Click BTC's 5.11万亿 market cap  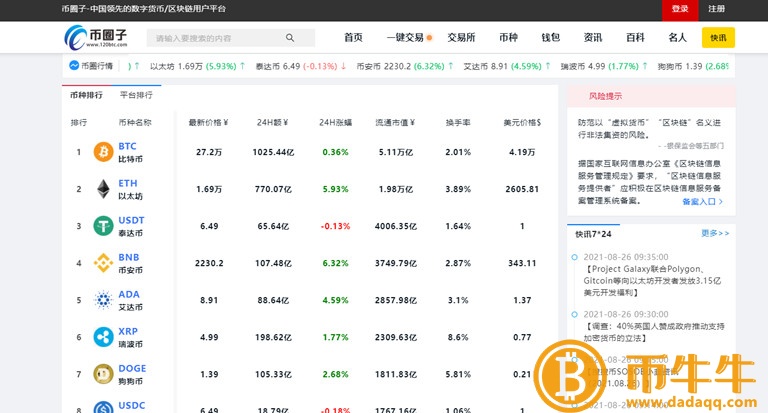(x=396, y=152)
